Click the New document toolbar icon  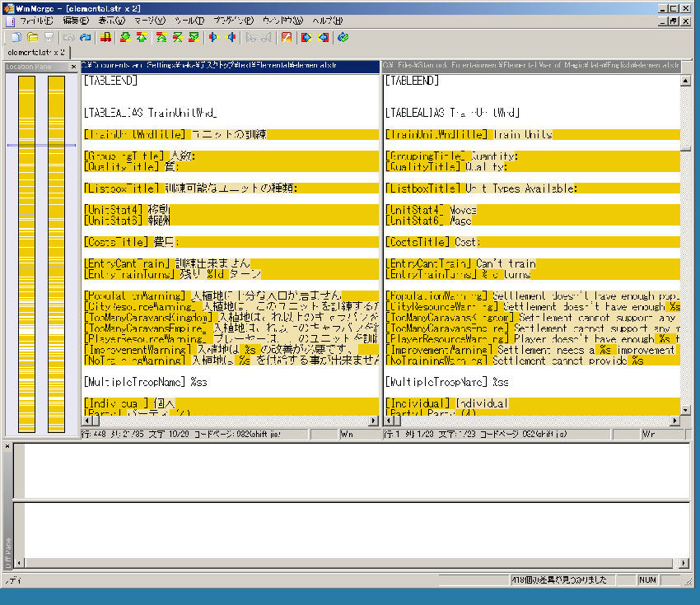coord(16,37)
